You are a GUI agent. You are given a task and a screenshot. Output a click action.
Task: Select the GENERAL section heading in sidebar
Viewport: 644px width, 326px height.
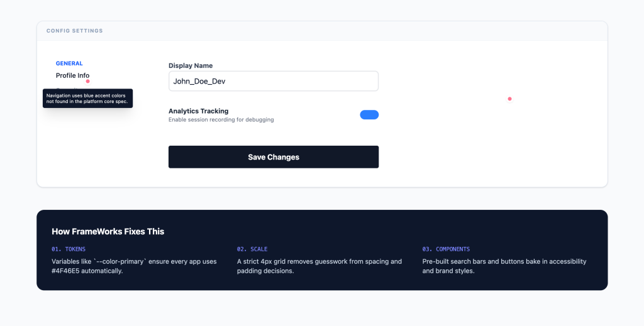69,63
